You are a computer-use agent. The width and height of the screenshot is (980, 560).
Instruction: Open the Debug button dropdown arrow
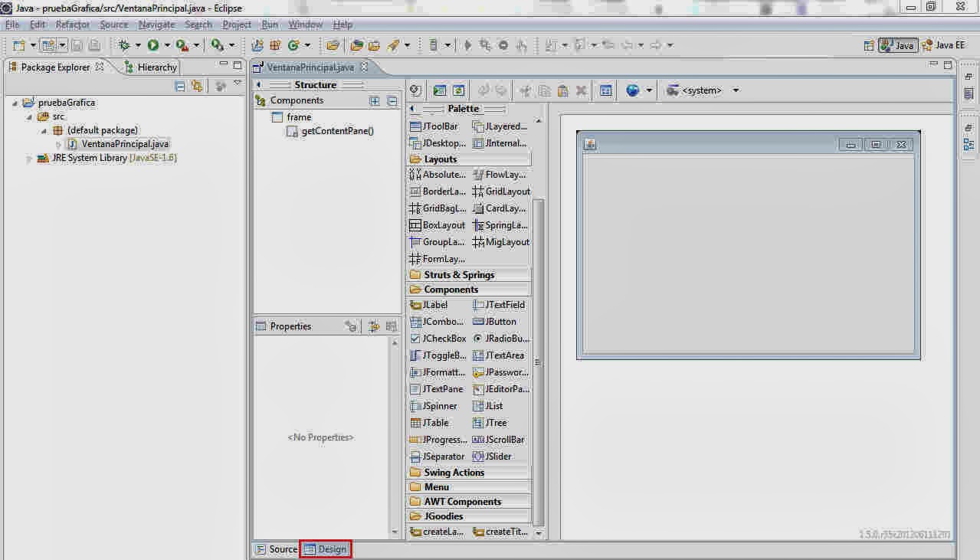coord(138,46)
